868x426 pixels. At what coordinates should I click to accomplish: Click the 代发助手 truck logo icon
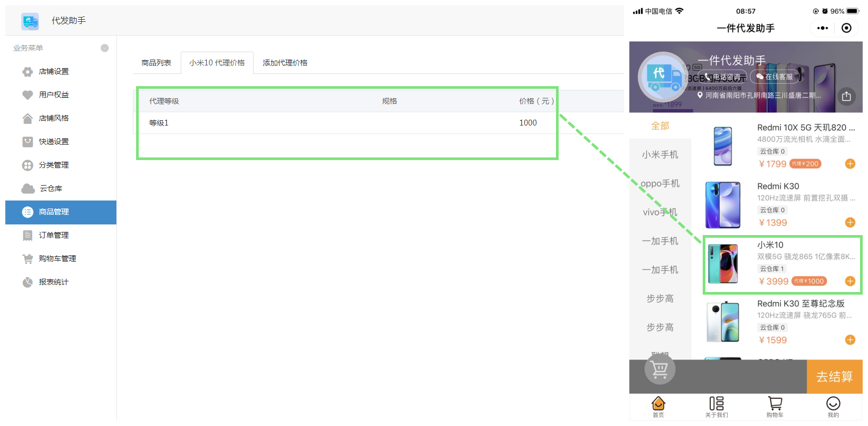click(x=30, y=21)
